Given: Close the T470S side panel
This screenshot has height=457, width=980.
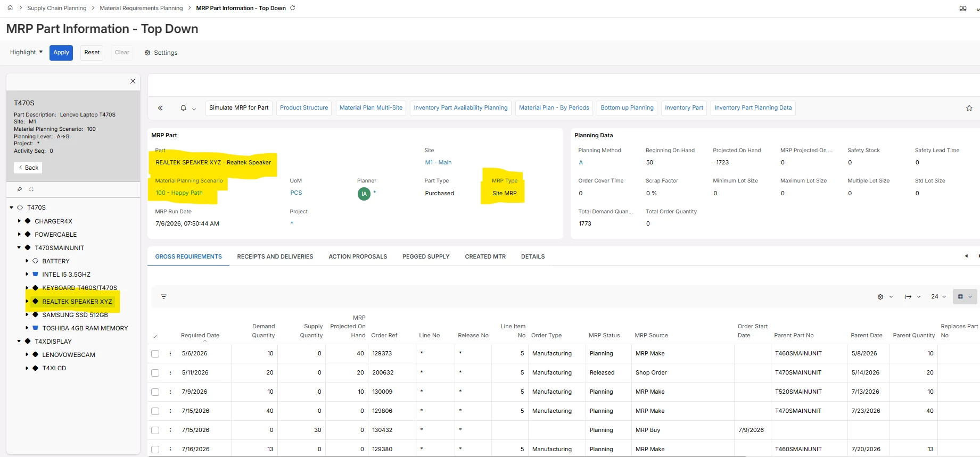Looking at the screenshot, I should [x=133, y=81].
